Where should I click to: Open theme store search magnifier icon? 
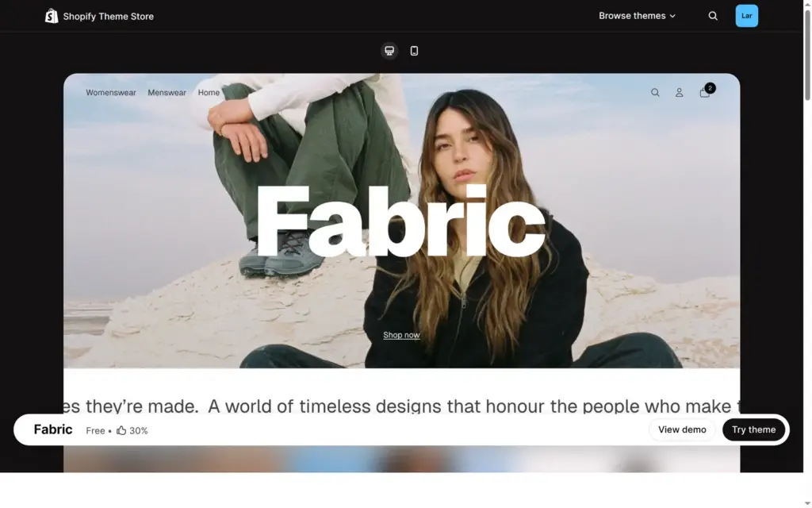[x=713, y=16]
